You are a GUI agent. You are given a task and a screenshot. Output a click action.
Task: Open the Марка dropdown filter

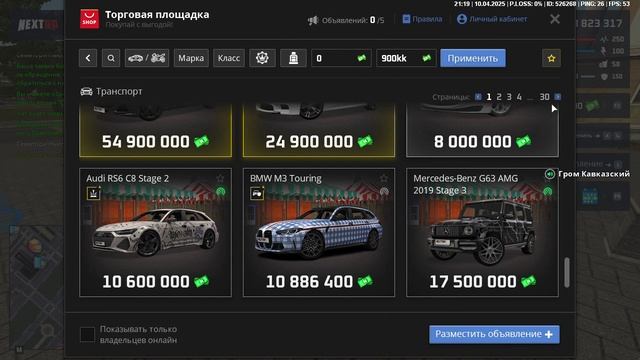pyautogui.click(x=191, y=58)
